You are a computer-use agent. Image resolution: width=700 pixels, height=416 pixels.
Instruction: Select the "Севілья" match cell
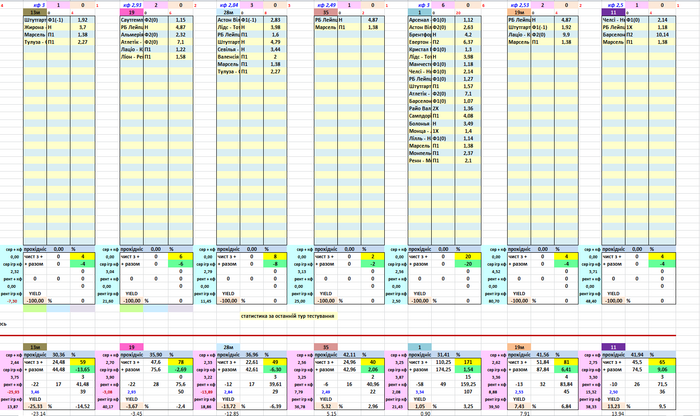pos(229,50)
